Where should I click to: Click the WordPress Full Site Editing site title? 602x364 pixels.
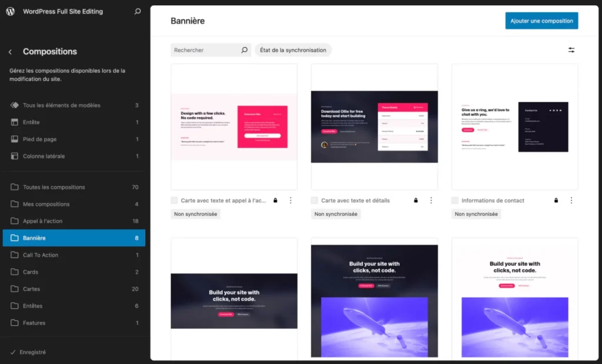(x=63, y=12)
